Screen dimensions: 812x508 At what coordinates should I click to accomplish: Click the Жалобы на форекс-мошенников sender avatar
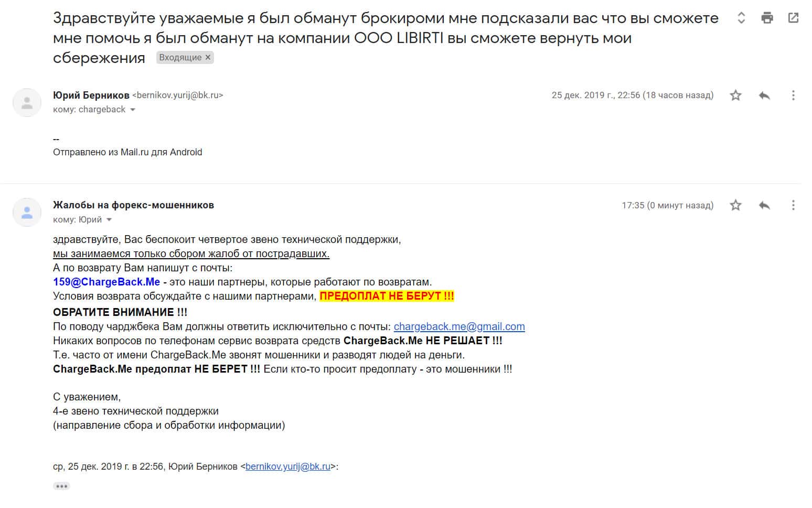point(27,212)
